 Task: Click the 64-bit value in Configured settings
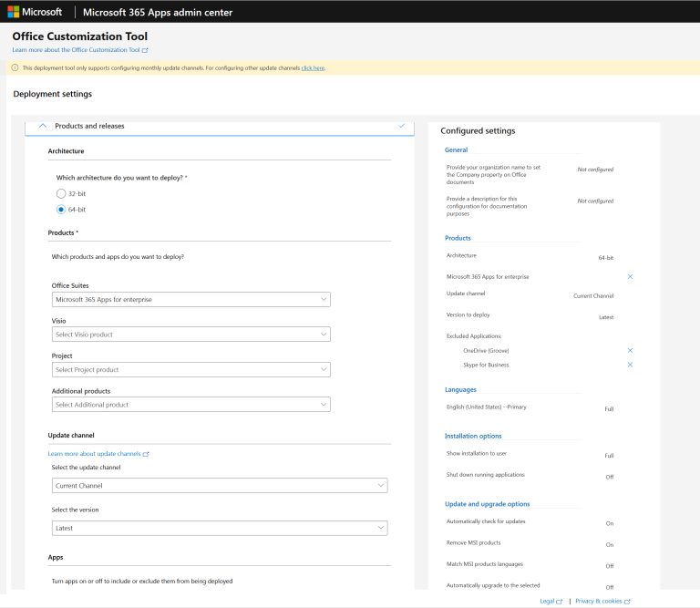[606, 258]
